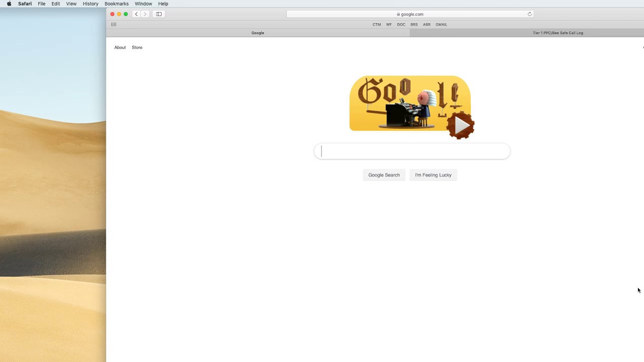The height and width of the screenshot is (362, 644).
Task: Show the Top Sites grid icon
Action: pos(114,24)
